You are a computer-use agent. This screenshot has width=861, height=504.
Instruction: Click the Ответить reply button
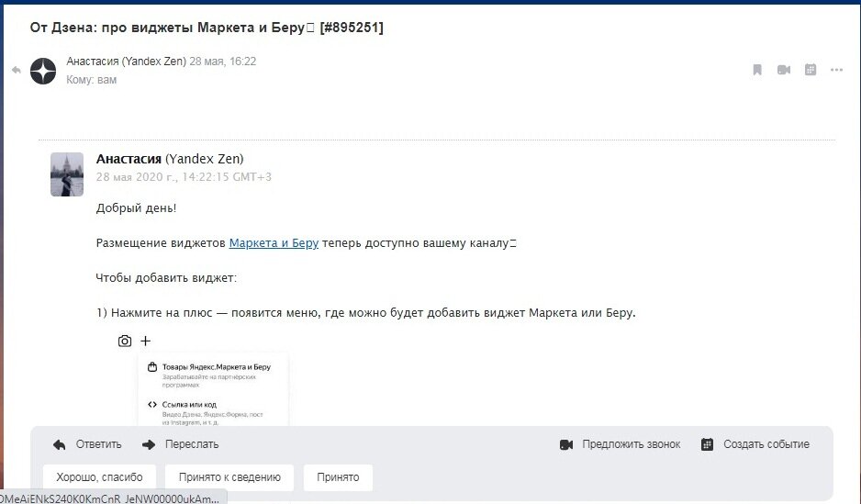(x=87, y=444)
